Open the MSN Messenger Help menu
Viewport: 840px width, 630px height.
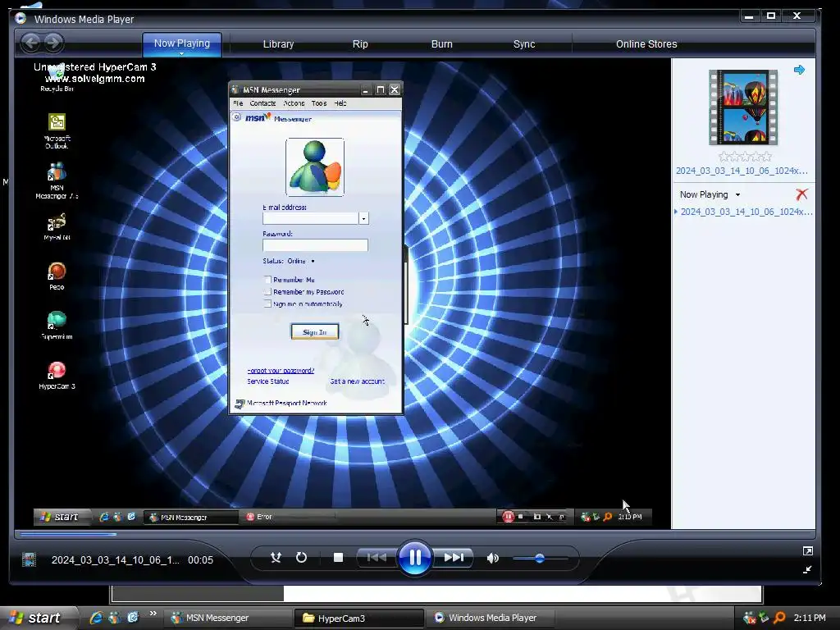coord(340,103)
